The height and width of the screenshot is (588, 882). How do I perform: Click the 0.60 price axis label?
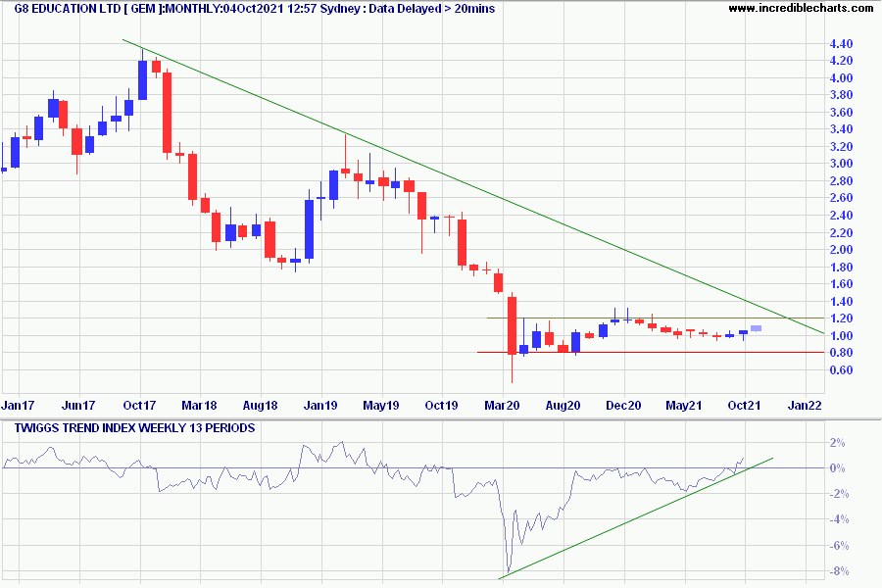pyautogui.click(x=841, y=370)
